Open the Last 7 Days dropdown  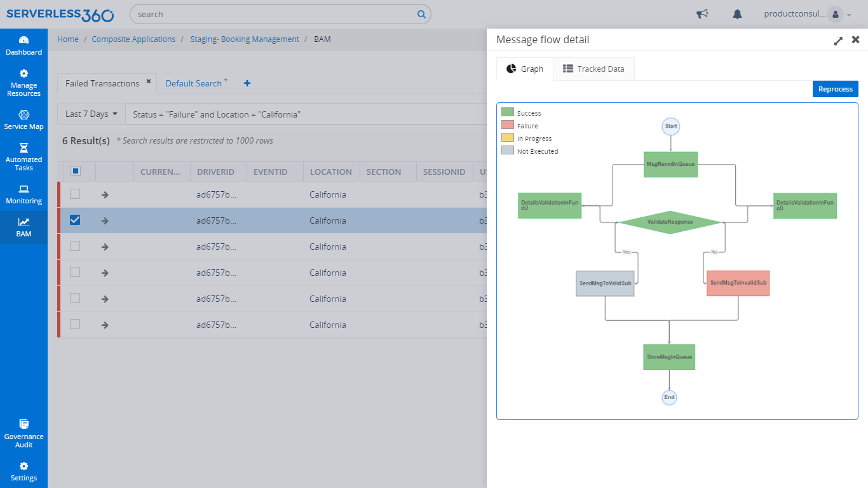pyautogui.click(x=92, y=114)
